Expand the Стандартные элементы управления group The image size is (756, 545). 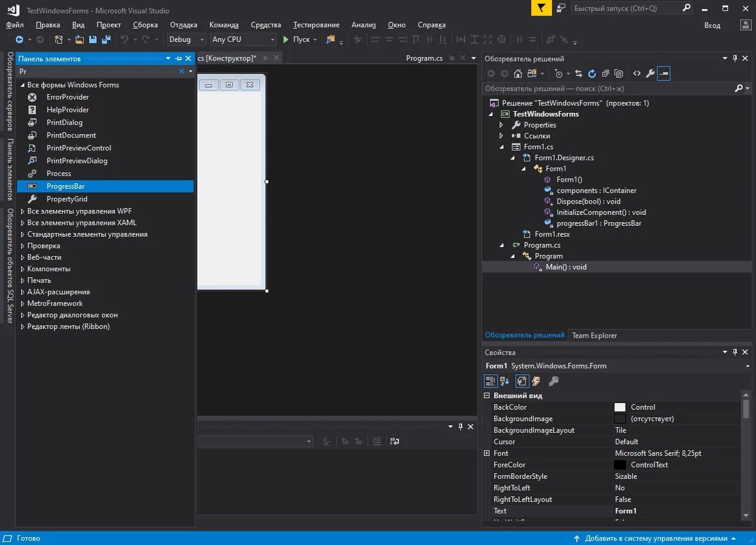pos(22,234)
